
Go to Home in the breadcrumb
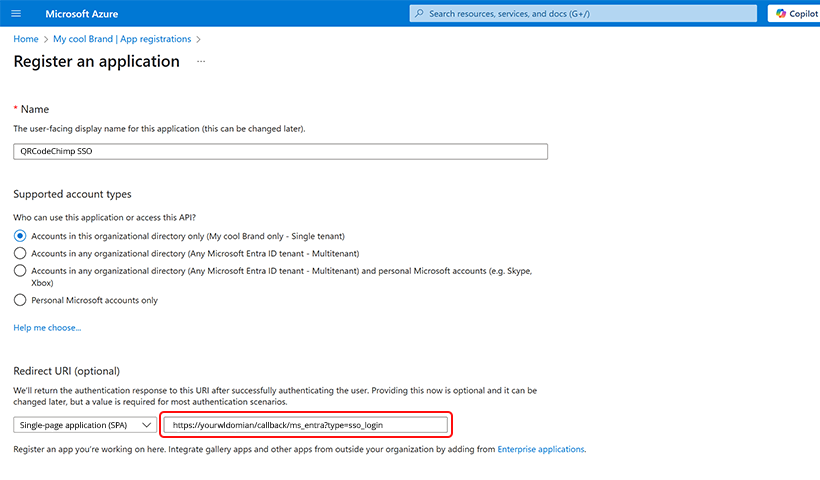point(26,39)
